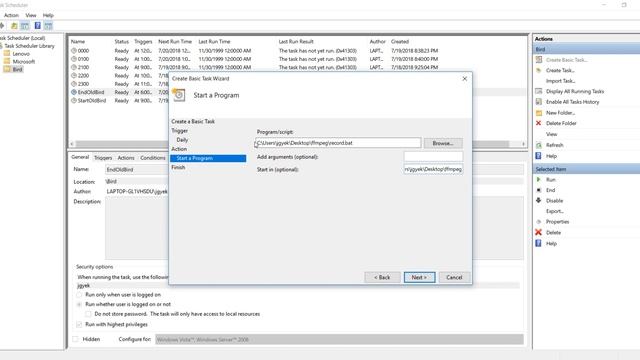Click Enable All Tasks History action
The height and width of the screenshot is (360, 640).
(573, 102)
